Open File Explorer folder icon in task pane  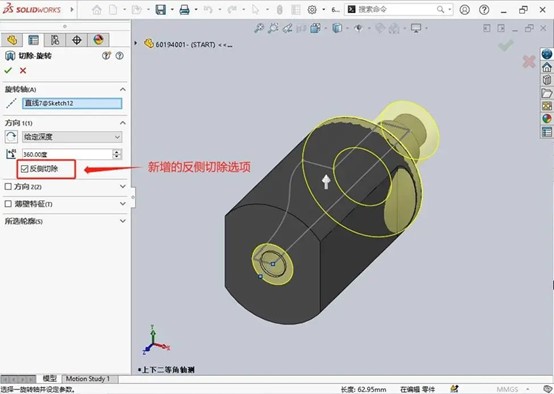pos(547,93)
